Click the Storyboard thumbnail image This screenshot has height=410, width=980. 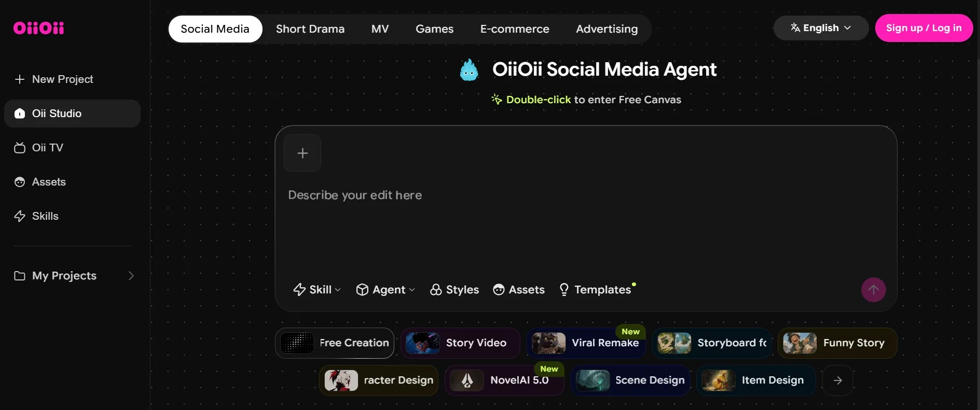[674, 343]
